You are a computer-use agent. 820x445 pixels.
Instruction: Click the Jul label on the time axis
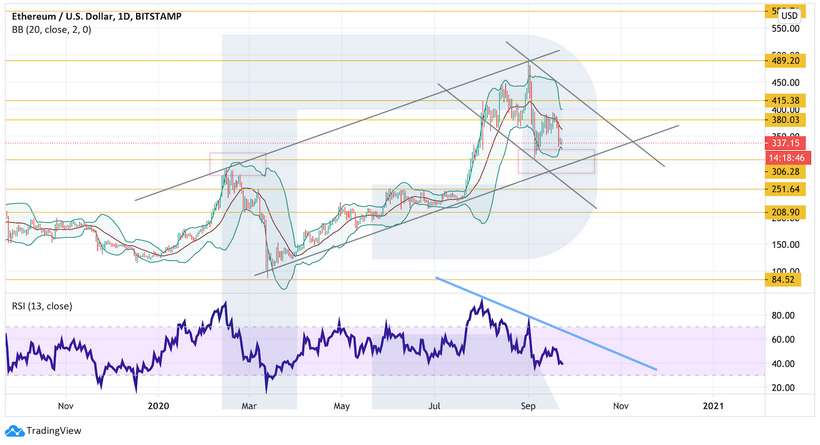(x=434, y=406)
